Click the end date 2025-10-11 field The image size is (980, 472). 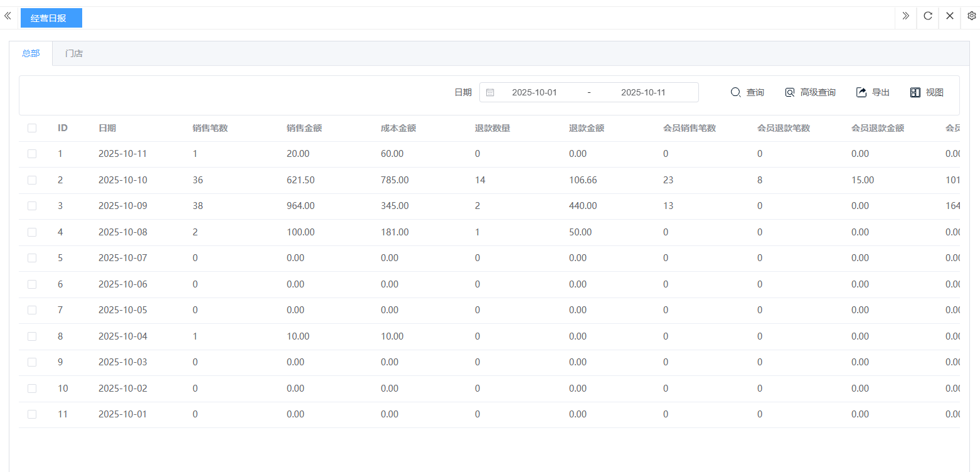[643, 92]
